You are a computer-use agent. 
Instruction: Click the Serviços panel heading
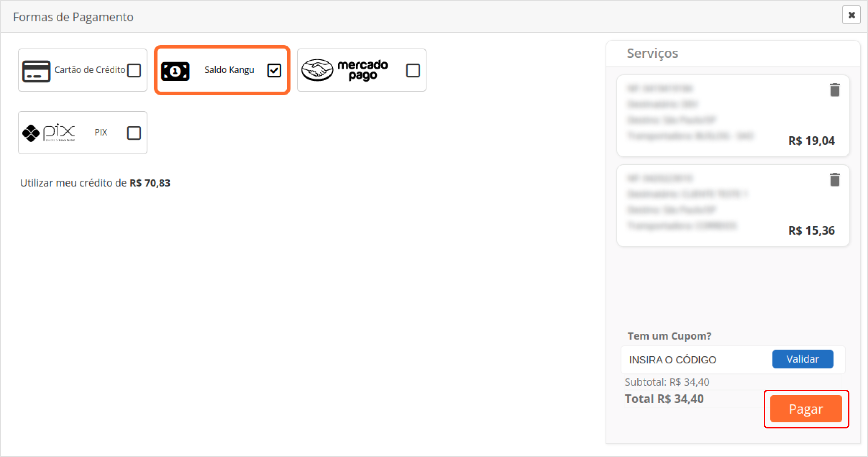pyautogui.click(x=653, y=53)
